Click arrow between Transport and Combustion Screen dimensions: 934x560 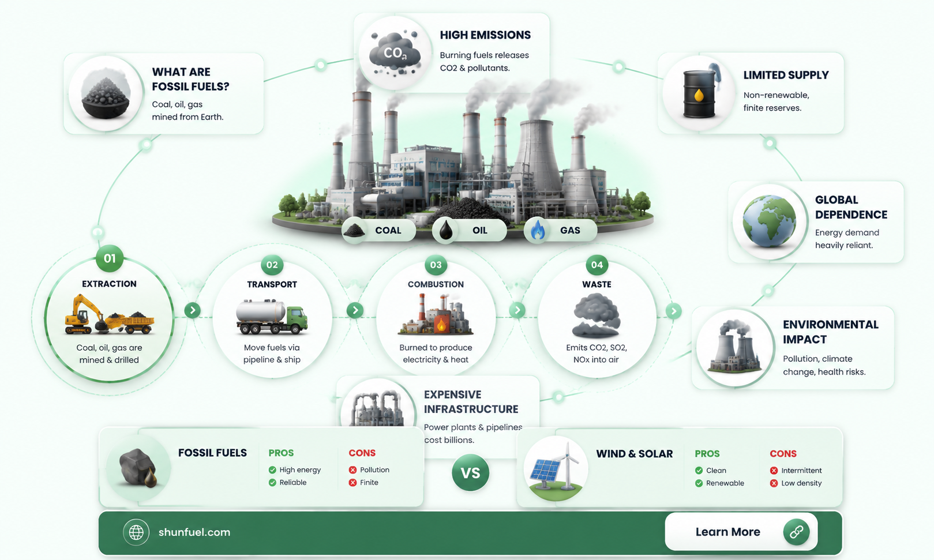(355, 310)
